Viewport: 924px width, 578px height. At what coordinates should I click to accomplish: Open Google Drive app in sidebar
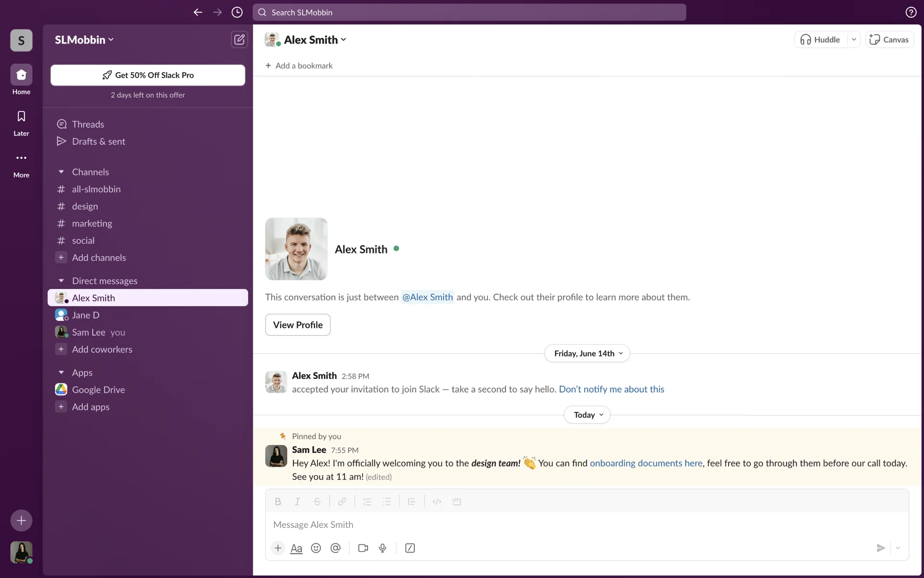[98, 390]
